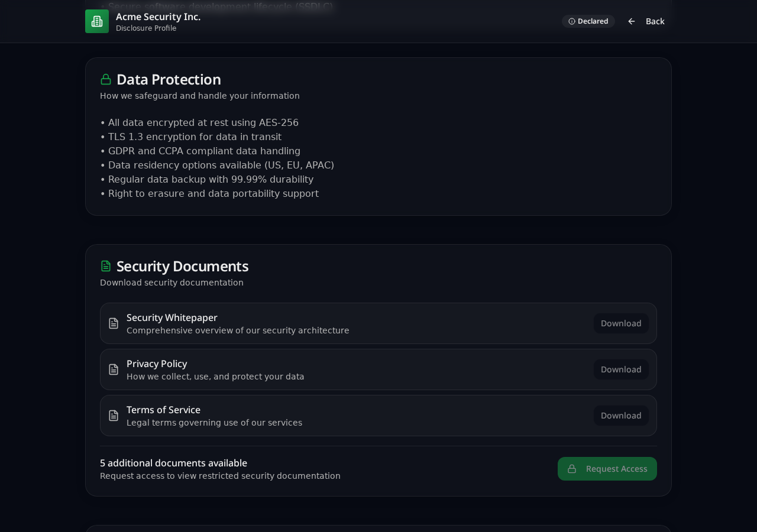Click '5 additional documents available' text
The height and width of the screenshot is (532, 757).
coord(173,463)
